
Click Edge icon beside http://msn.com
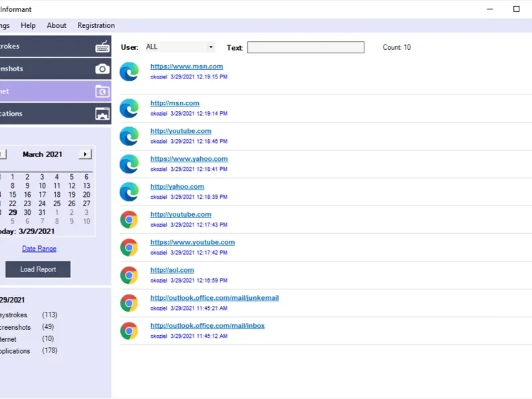129,108
